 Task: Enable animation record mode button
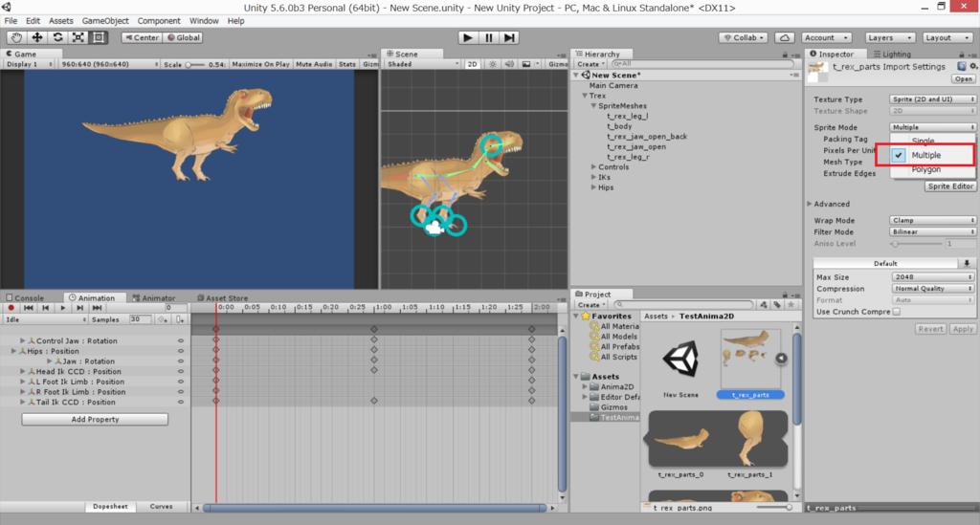pos(11,308)
